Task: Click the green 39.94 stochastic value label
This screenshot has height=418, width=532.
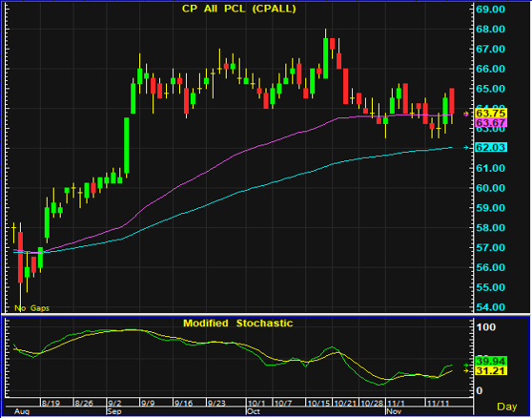Action: point(491,361)
